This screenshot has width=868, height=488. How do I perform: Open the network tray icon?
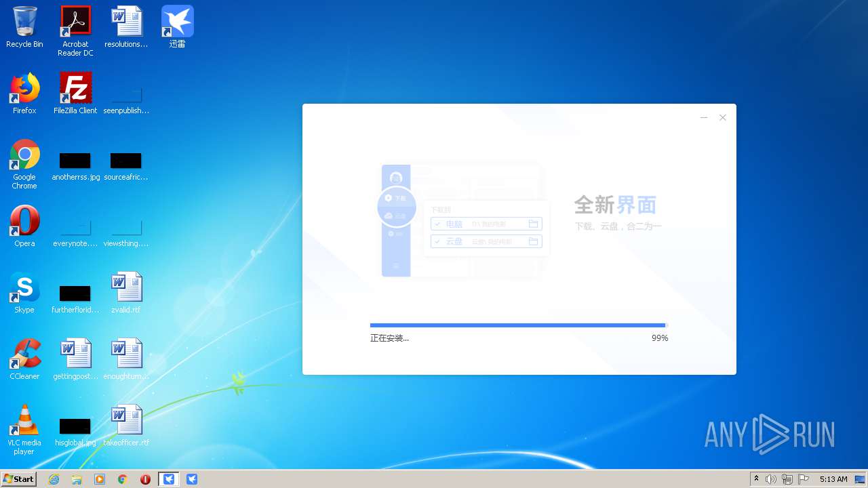787,479
